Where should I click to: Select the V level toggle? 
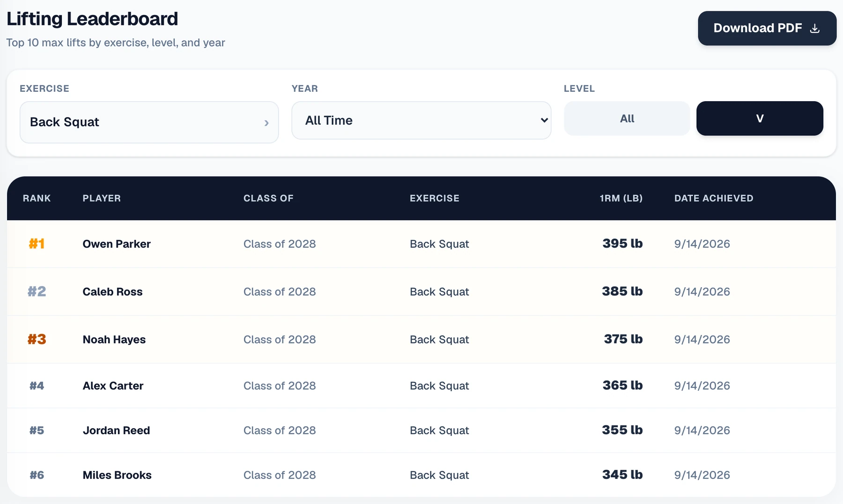pyautogui.click(x=760, y=119)
